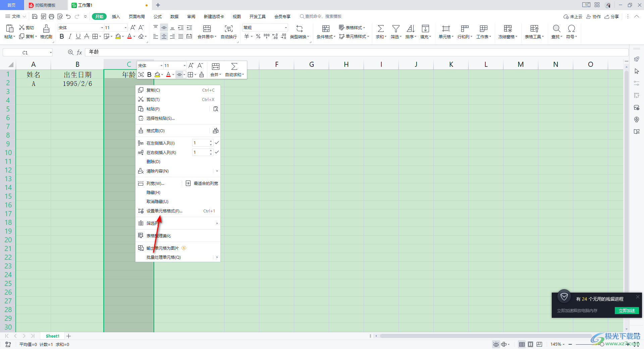Click 未上云 cloud status button

[x=573, y=16]
